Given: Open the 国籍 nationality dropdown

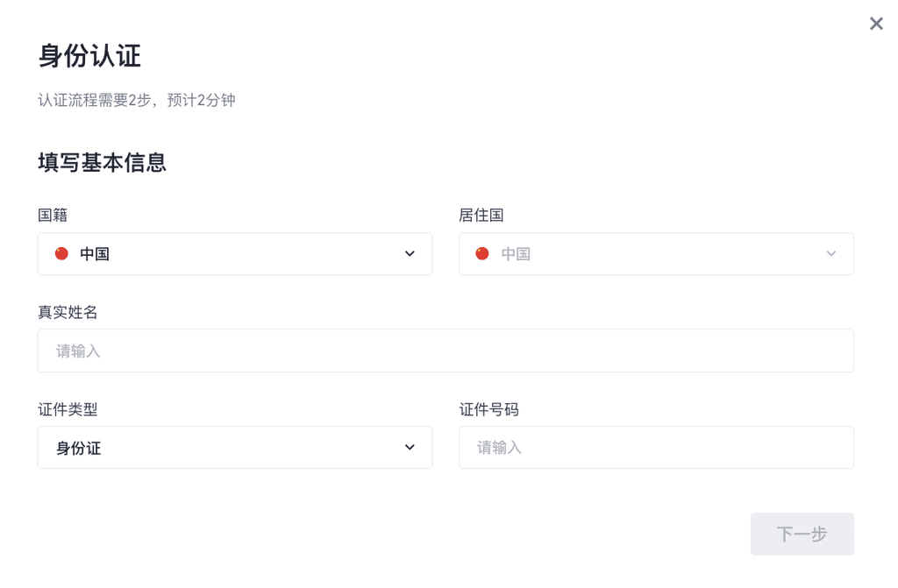Looking at the screenshot, I should [x=234, y=254].
